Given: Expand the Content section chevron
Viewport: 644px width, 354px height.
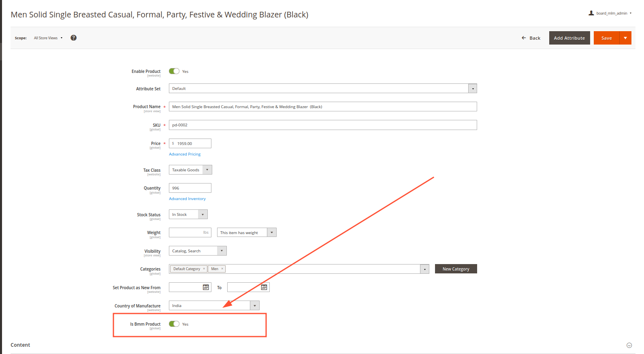Looking at the screenshot, I should click(629, 345).
